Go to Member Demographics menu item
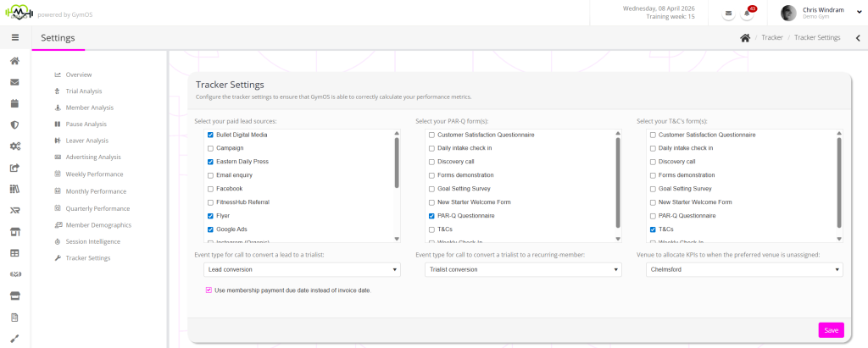The image size is (868, 348). [x=97, y=225]
